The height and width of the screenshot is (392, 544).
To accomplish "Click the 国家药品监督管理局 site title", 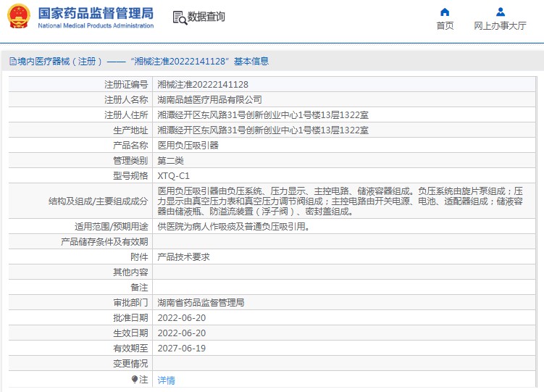I will click(95, 13).
